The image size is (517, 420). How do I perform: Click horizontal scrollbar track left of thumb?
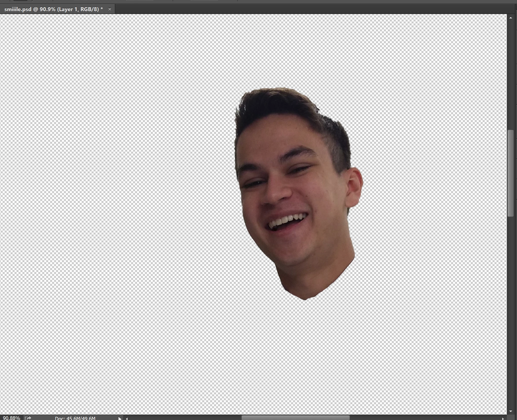[185, 418]
